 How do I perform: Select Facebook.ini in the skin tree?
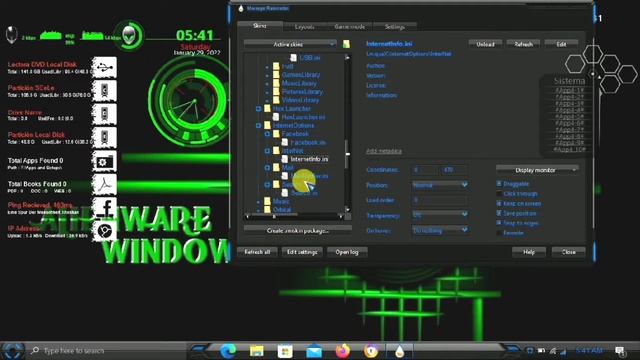[x=308, y=142]
